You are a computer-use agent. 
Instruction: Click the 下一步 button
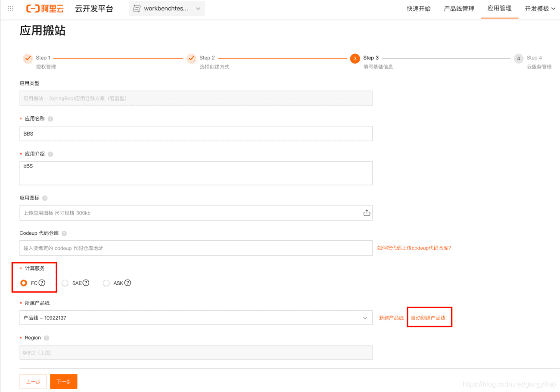pyautogui.click(x=64, y=382)
